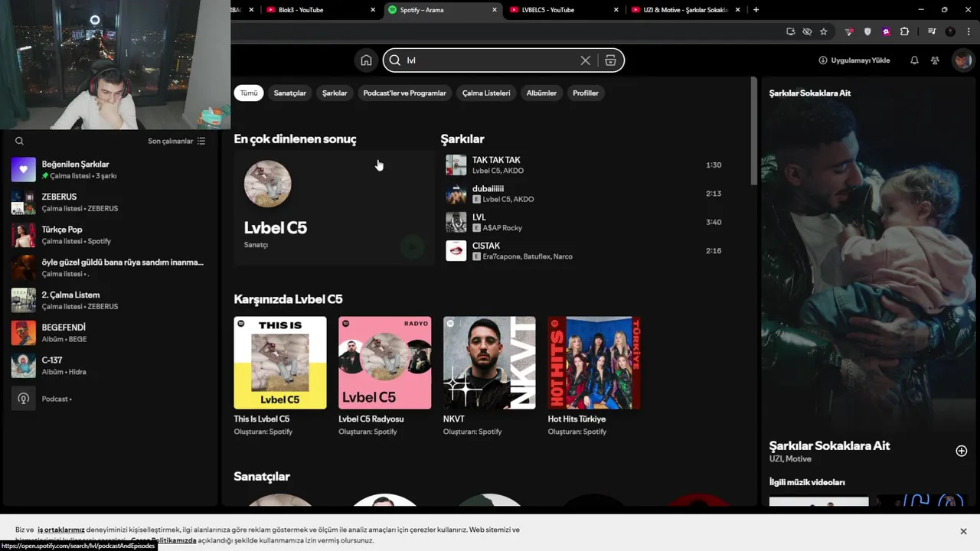Open UZI, Motive artist link
Viewport: 980px width, 551px height.
790,459
